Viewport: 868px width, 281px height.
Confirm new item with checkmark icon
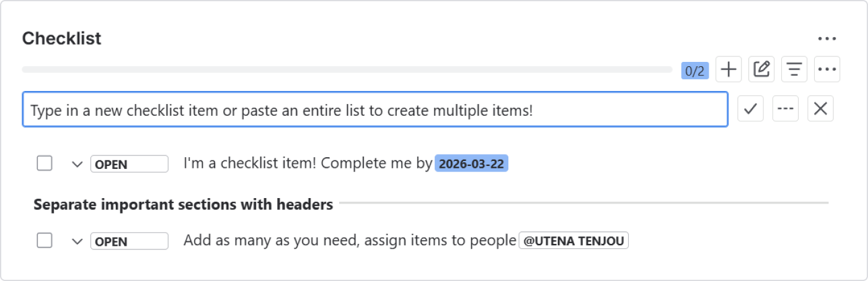[751, 109]
